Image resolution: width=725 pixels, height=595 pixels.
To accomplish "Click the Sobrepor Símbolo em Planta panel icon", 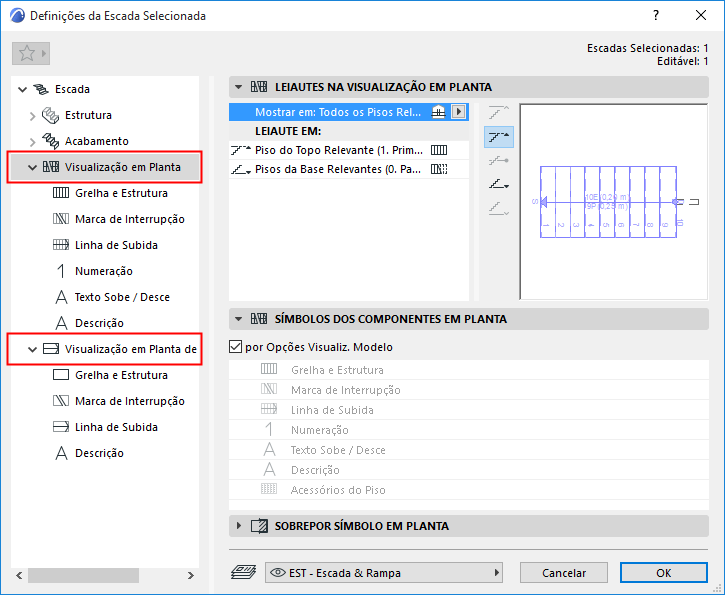I will coord(259,526).
